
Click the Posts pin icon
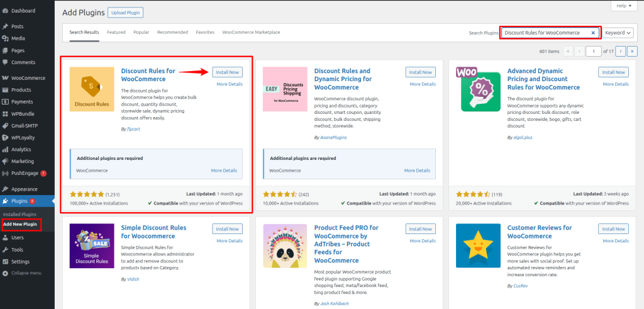pos(5,26)
